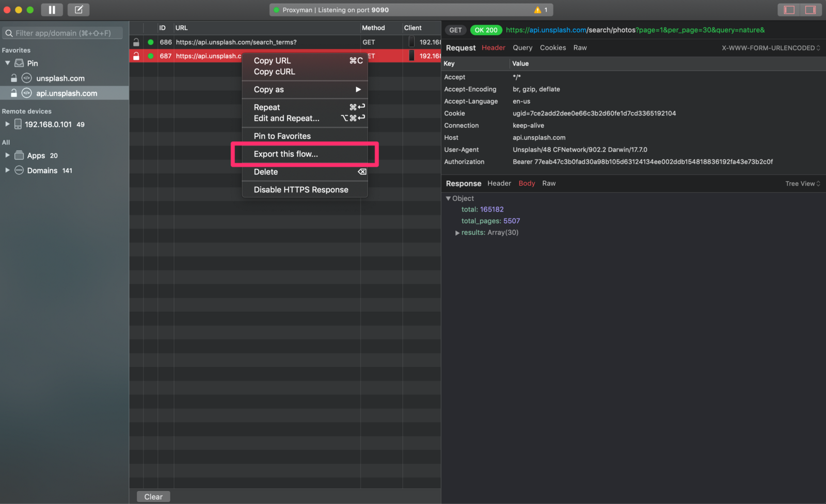The width and height of the screenshot is (826, 504).
Task: Switch to request Header tab
Action: pos(494,47)
